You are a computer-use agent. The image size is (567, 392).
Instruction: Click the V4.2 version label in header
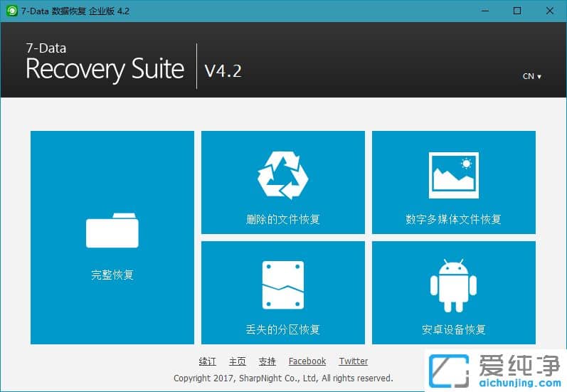click(x=223, y=70)
